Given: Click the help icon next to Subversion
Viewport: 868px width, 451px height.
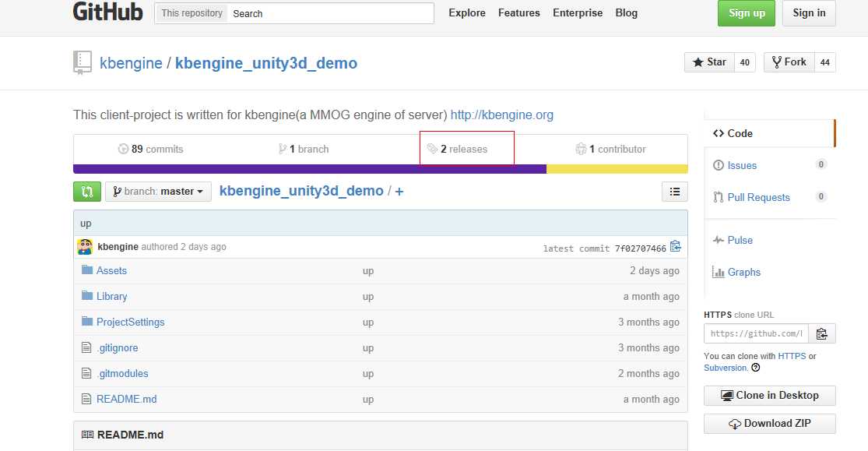Looking at the screenshot, I should click(x=756, y=368).
